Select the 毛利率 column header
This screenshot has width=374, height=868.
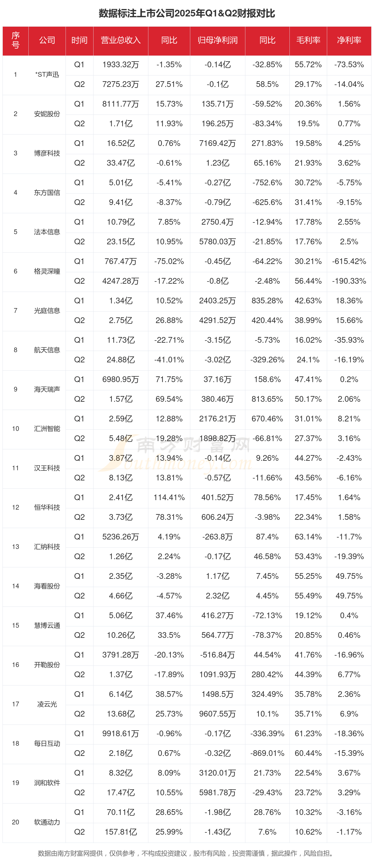pyautogui.click(x=308, y=40)
